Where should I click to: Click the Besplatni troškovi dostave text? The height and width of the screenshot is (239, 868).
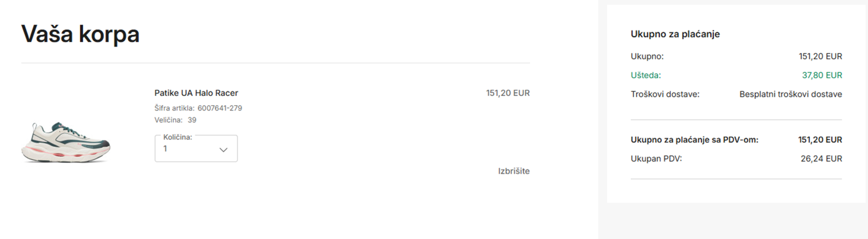pyautogui.click(x=790, y=94)
